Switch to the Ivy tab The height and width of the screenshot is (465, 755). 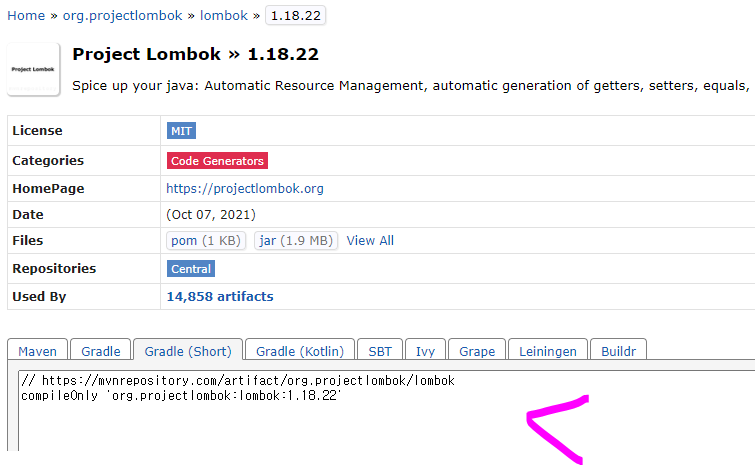pyautogui.click(x=425, y=350)
